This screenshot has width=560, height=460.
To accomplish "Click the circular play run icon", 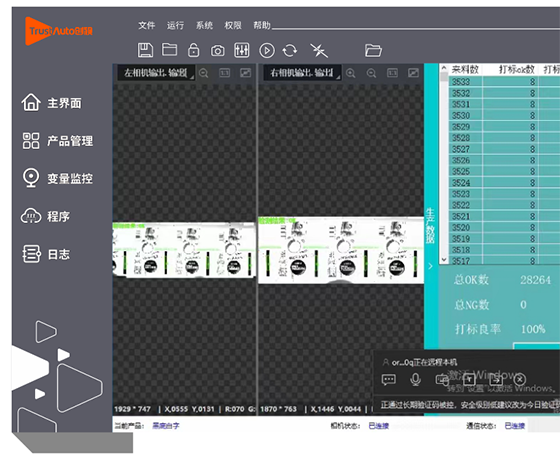I will pos(267,51).
